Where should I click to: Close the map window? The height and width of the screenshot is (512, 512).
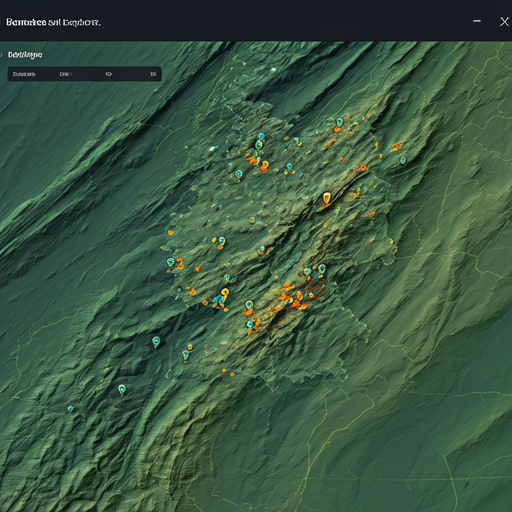coord(504,22)
